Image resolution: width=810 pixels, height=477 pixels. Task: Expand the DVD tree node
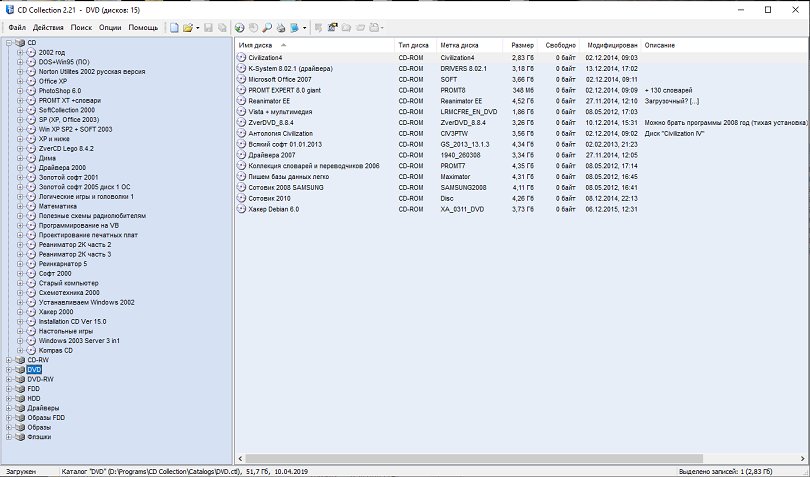pyautogui.click(x=9, y=370)
